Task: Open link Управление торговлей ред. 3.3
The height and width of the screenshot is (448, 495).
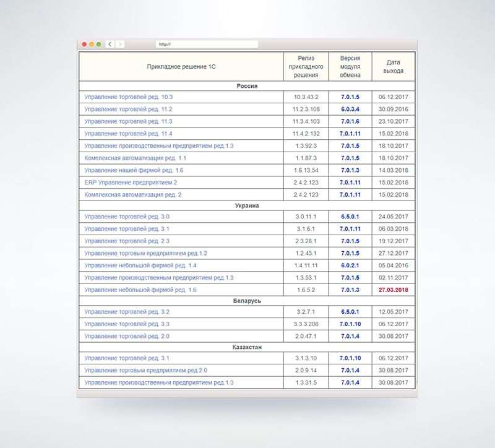Action: (127, 324)
